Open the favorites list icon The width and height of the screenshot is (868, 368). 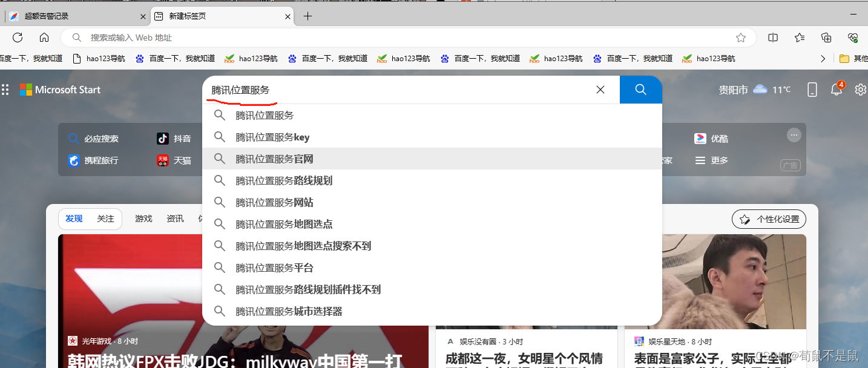(x=800, y=38)
